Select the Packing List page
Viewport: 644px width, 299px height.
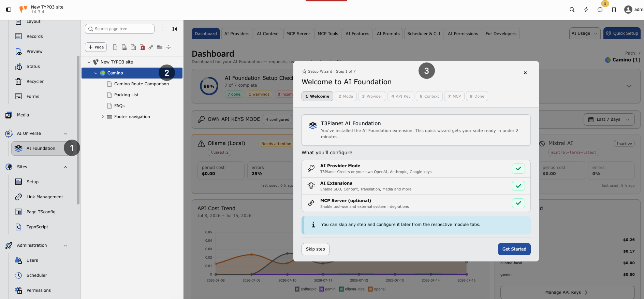[126, 95]
